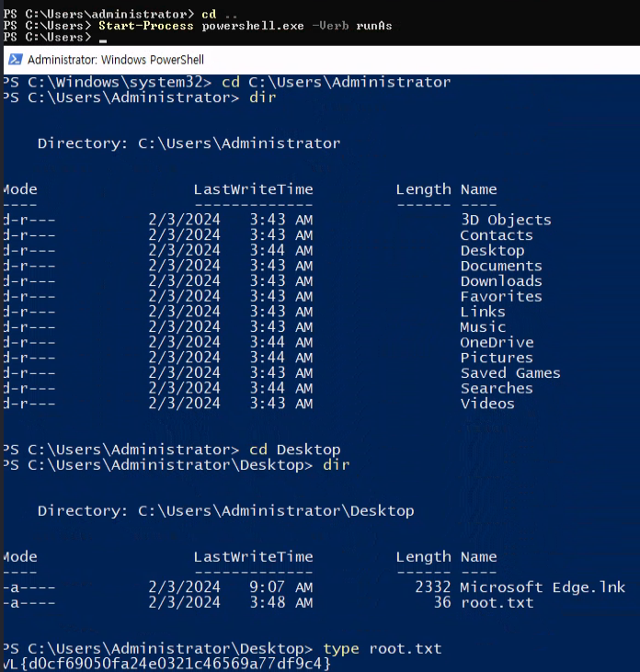The image size is (640, 672).
Task: Select root.txt in the Desktop file listing
Action: [497, 603]
